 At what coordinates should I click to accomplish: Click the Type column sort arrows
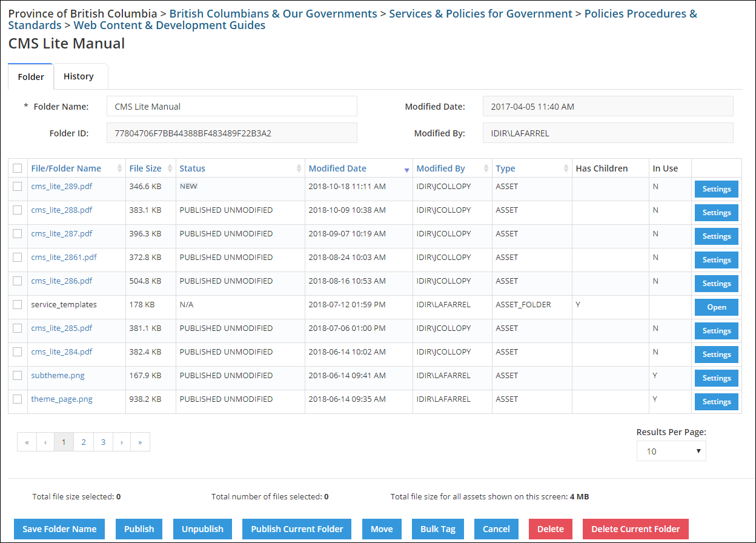tap(566, 168)
